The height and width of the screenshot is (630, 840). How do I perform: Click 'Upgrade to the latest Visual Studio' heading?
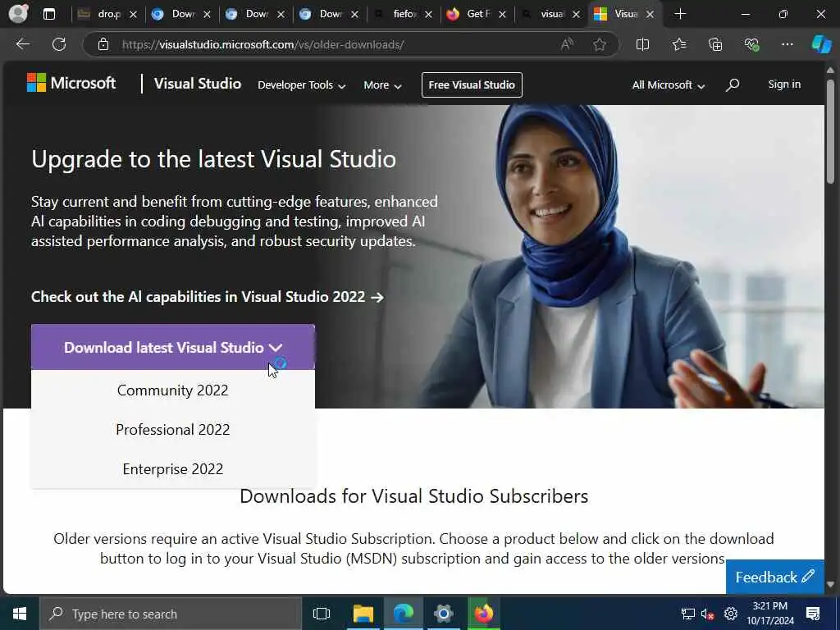[x=213, y=159]
